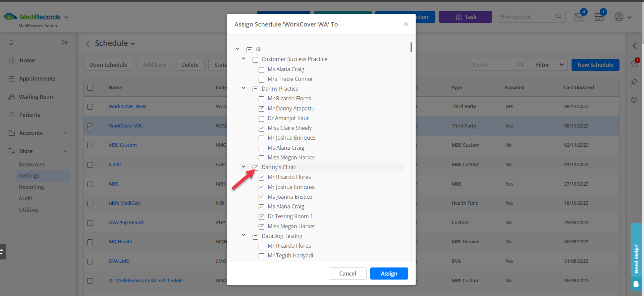Uncheck Ms Joanna Enstice checkbox
The image size is (644, 296).
click(261, 197)
